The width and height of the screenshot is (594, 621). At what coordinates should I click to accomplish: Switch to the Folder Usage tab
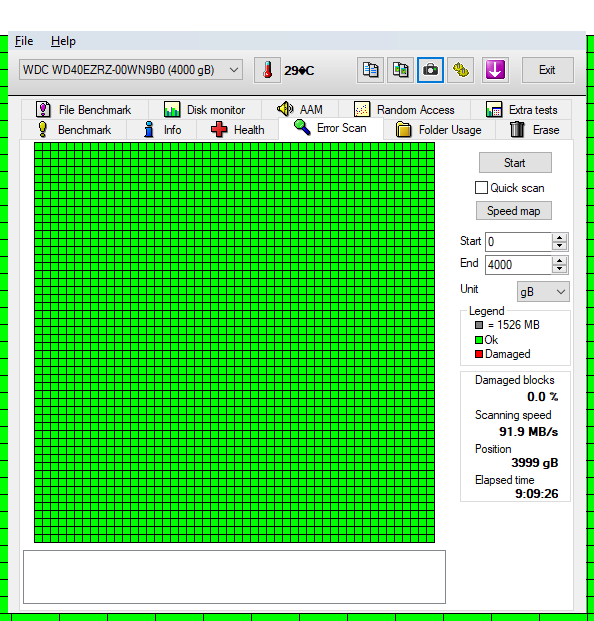coord(439,130)
